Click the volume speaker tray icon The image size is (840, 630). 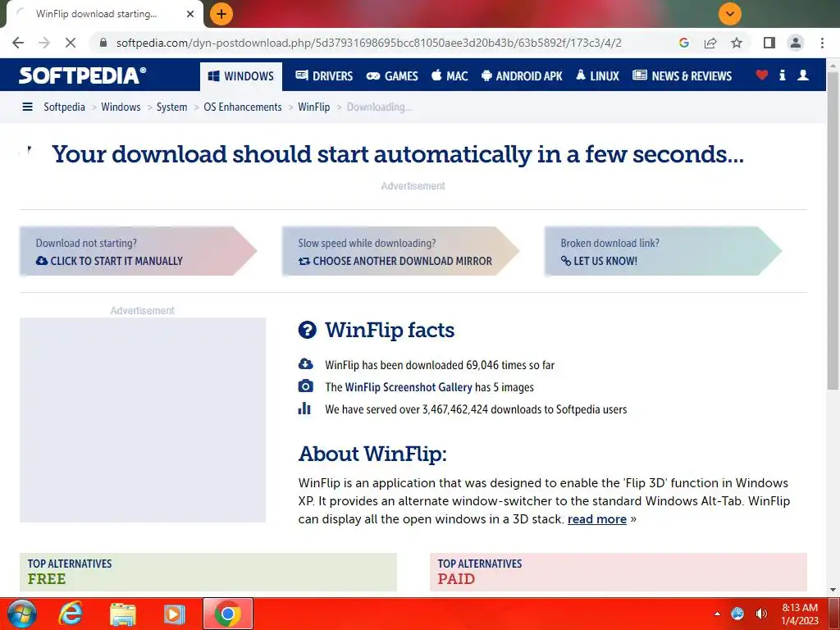[761, 614]
